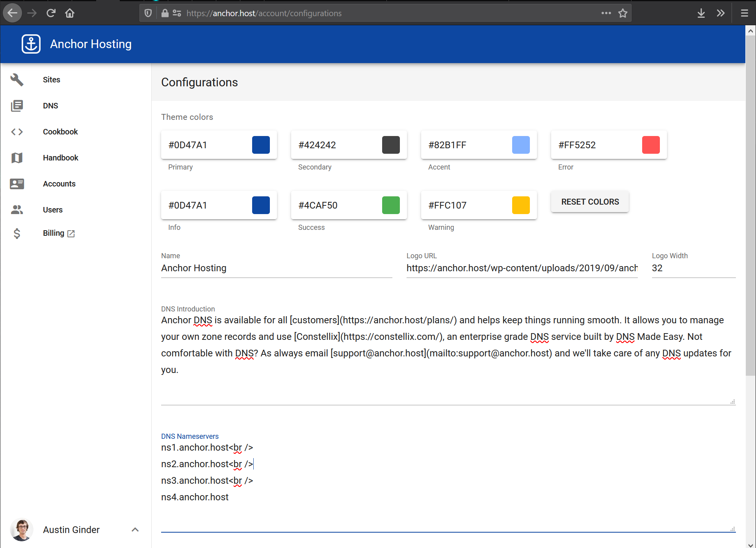Open the downloads arrow icon
The width and height of the screenshot is (756, 548).
[x=701, y=13]
